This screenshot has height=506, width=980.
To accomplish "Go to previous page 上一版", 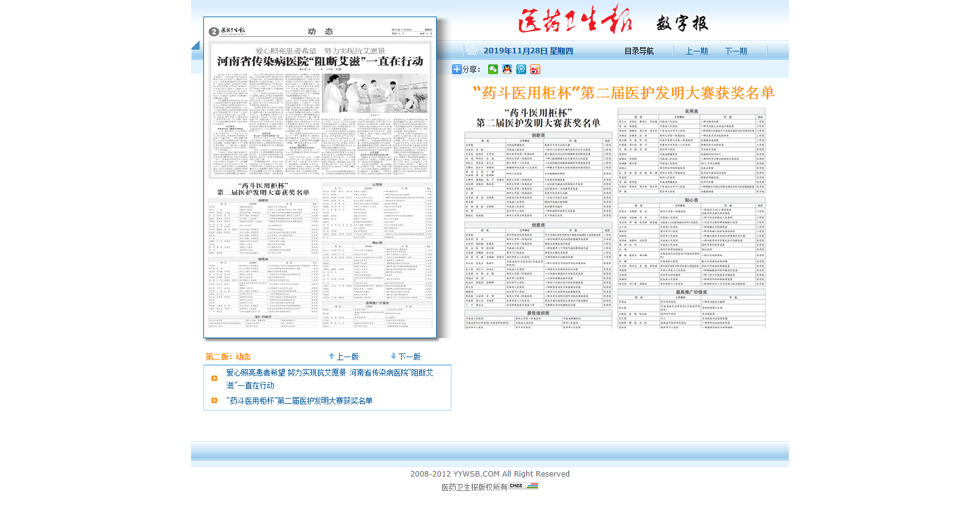I will (x=344, y=357).
